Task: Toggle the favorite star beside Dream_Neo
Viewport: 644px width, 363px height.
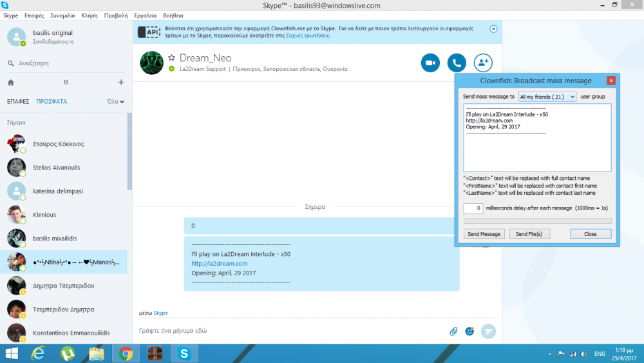Action: coord(171,58)
